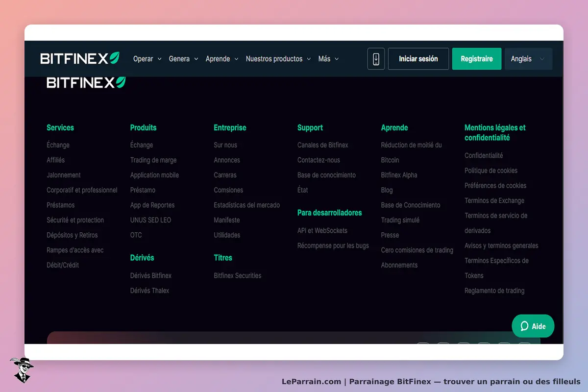The image size is (588, 392).
Task: Open Canales de Bitfinex
Action: tap(323, 145)
